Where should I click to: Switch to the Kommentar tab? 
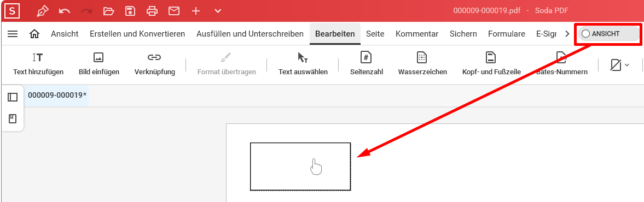tap(417, 34)
